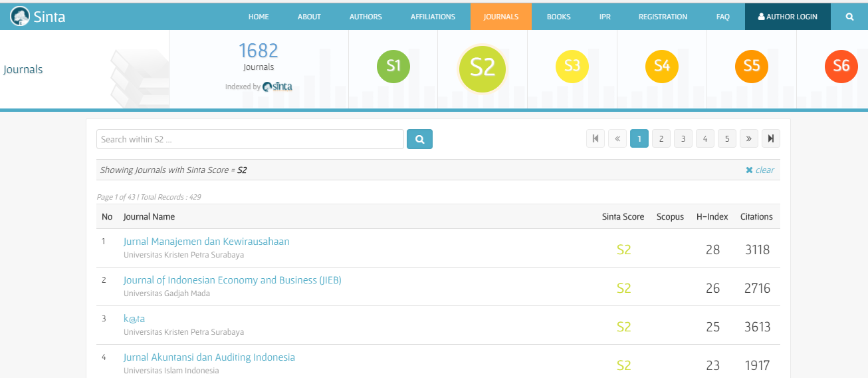Clear the S2 score filter
This screenshot has width=868, height=378.
(x=760, y=170)
